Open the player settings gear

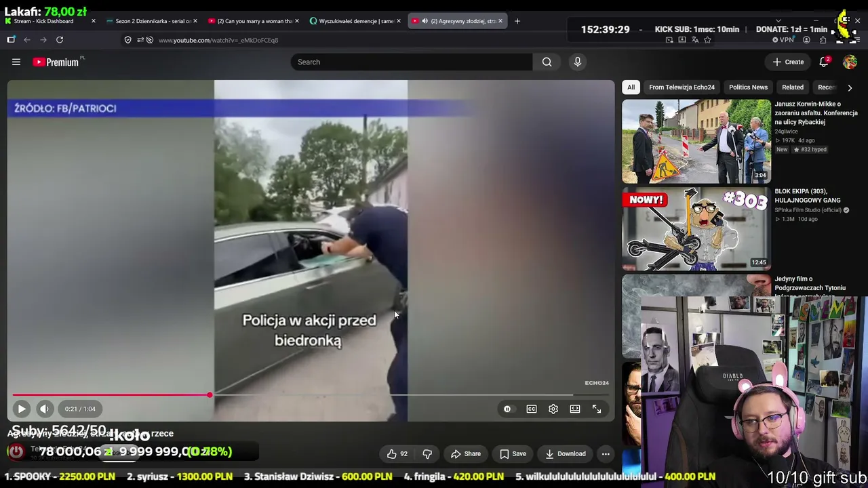(553, 409)
